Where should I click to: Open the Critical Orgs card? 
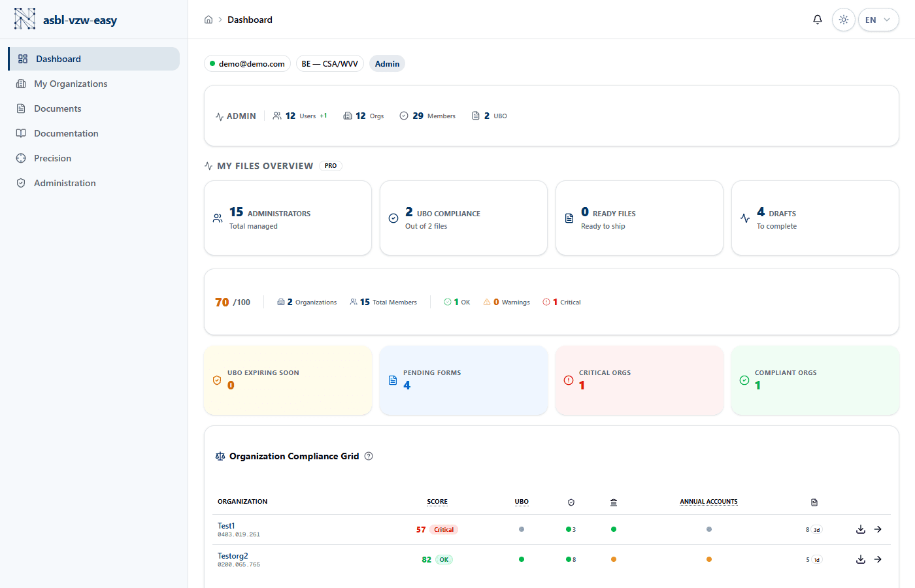click(x=639, y=380)
